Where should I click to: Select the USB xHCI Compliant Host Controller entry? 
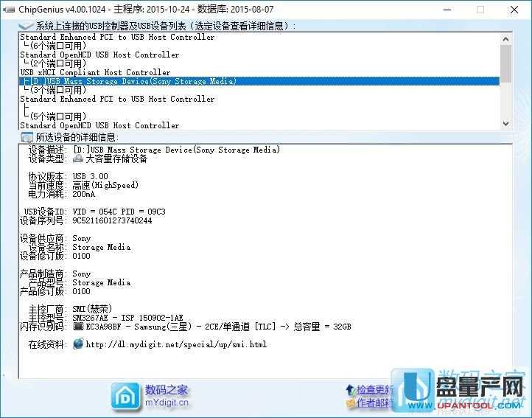94,72
